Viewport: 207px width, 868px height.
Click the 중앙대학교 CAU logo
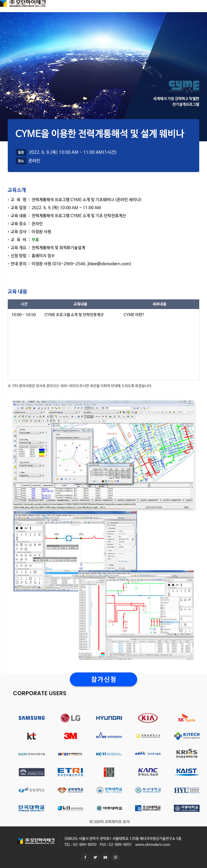(x=31, y=790)
